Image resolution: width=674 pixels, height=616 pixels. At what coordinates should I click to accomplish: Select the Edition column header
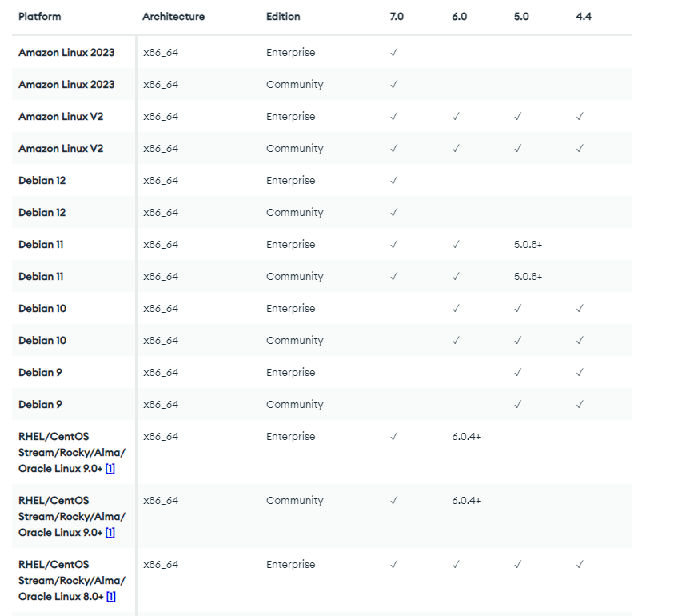pyautogui.click(x=283, y=17)
